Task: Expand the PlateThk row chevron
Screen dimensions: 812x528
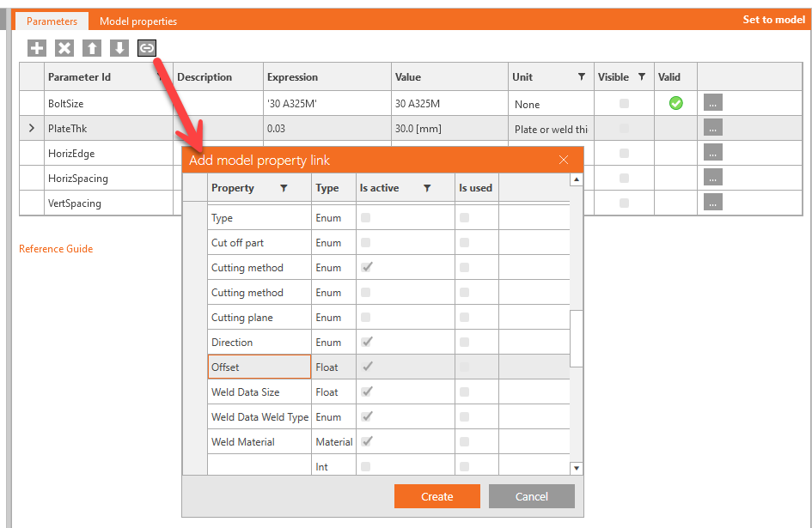Action: tap(32, 128)
